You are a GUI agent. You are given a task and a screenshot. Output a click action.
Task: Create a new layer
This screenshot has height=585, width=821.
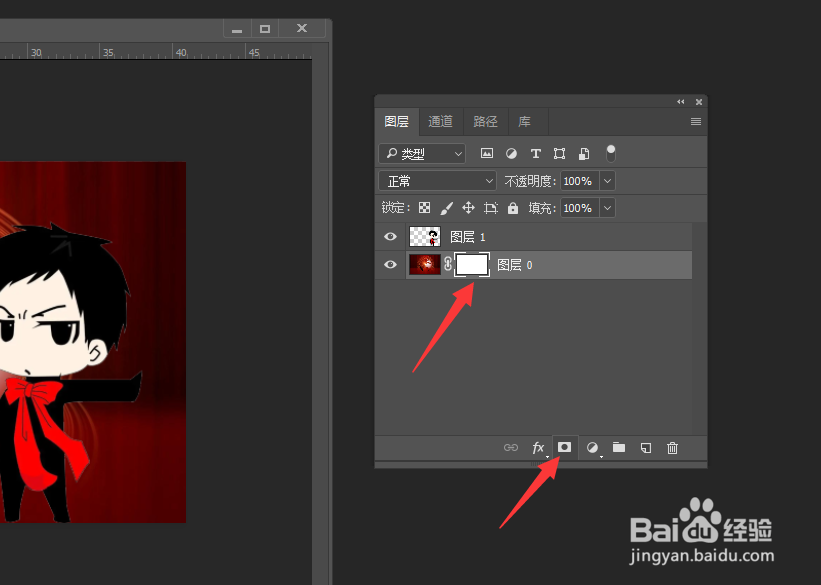coord(646,448)
